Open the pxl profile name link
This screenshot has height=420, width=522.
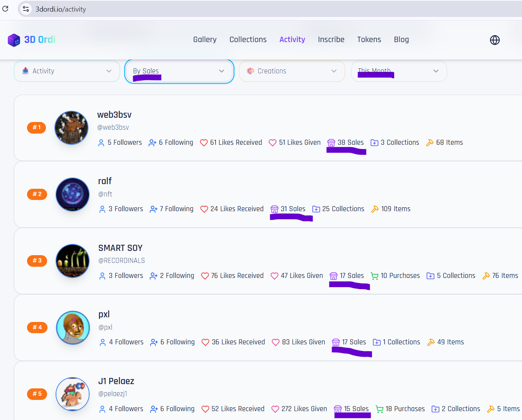(x=104, y=315)
